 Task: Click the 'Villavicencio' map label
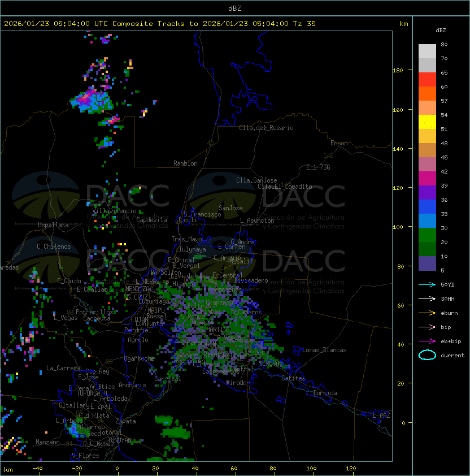[114, 211]
